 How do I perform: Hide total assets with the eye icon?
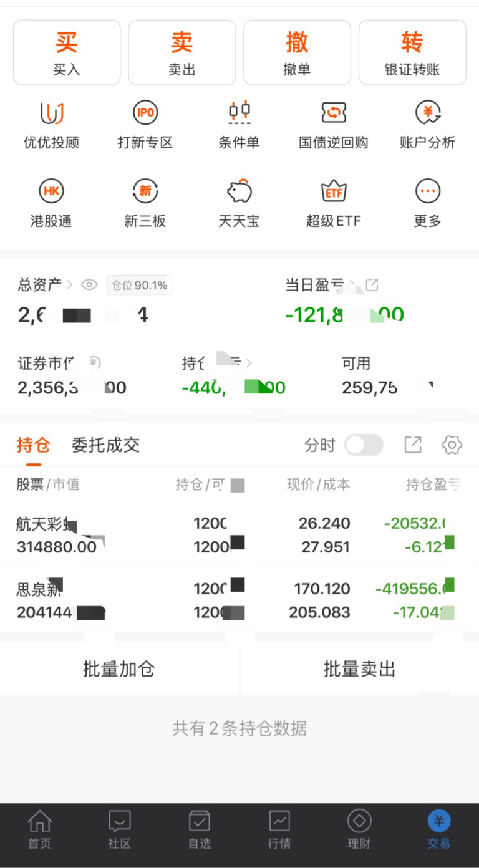[90, 286]
